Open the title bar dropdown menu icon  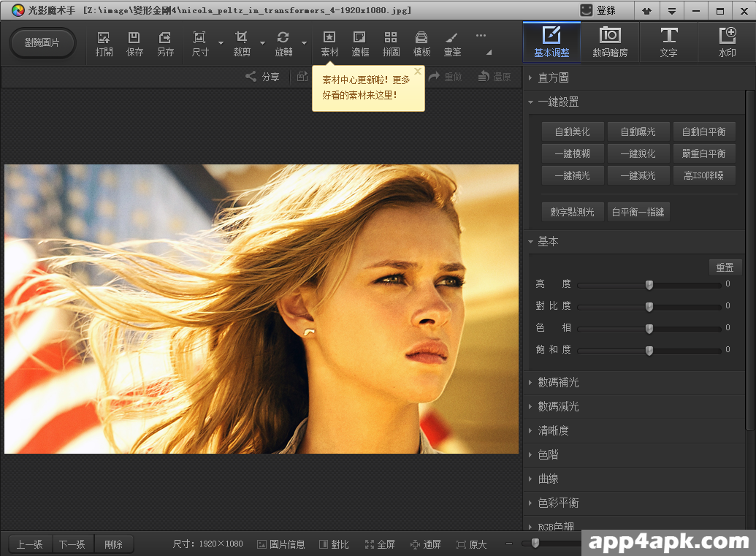pos(671,11)
